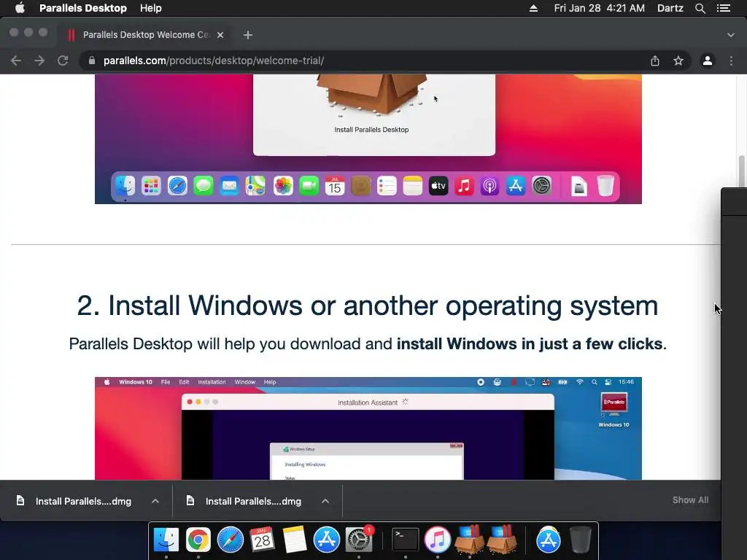Open the second Parallels installer box in Dock
The width and height of the screenshot is (747, 560).
[501, 540]
